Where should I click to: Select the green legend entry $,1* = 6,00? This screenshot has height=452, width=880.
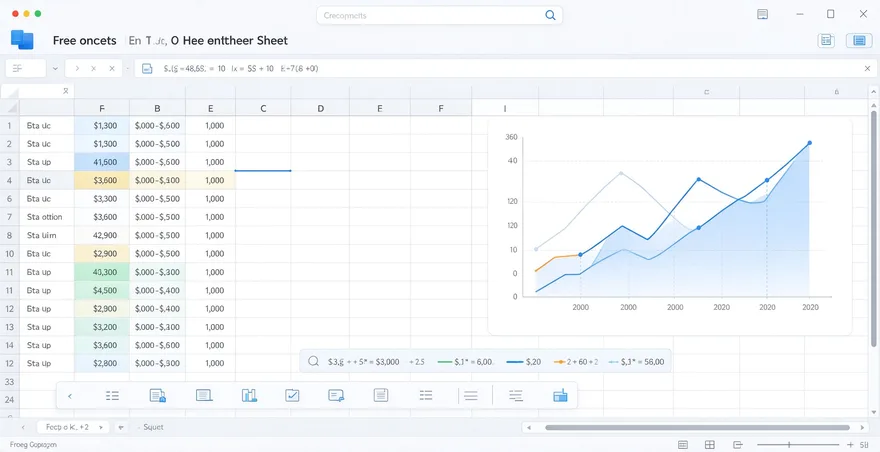click(x=465, y=362)
